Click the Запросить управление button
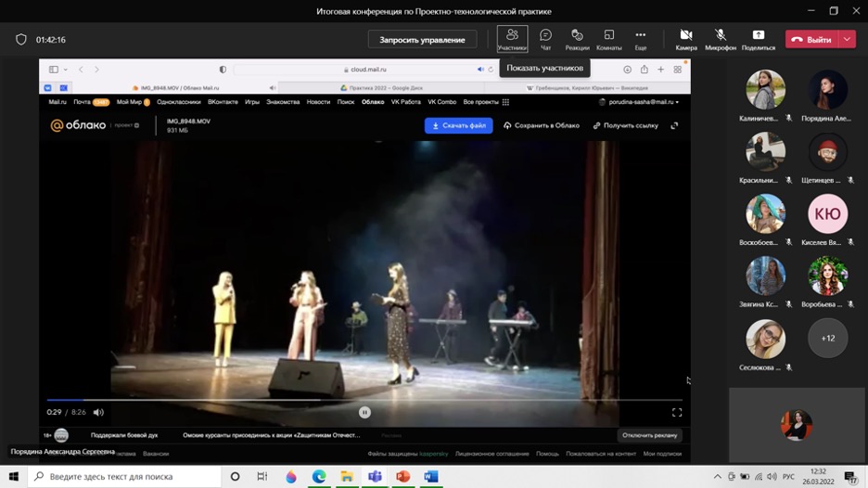 [x=422, y=40]
